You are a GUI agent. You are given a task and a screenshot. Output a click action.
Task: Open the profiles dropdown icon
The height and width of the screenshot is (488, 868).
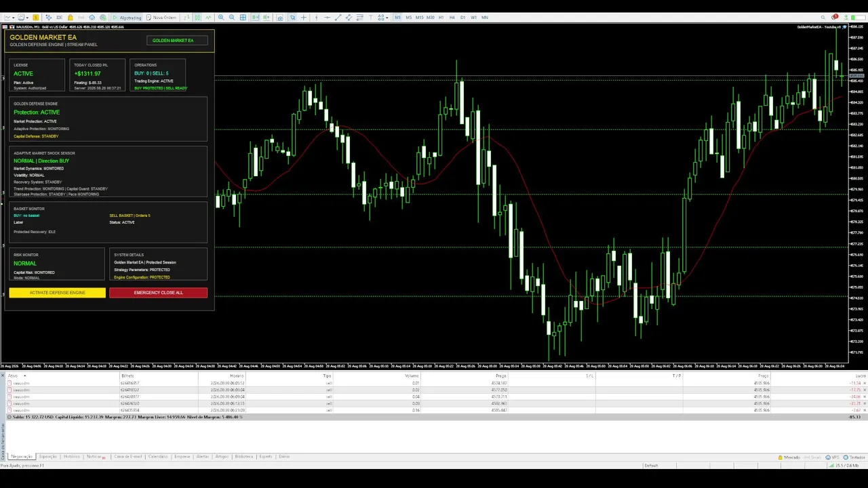22,18
